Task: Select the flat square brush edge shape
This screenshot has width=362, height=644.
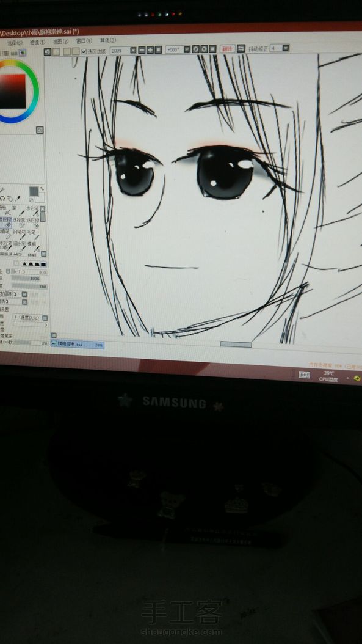Action: pyautogui.click(x=43, y=264)
